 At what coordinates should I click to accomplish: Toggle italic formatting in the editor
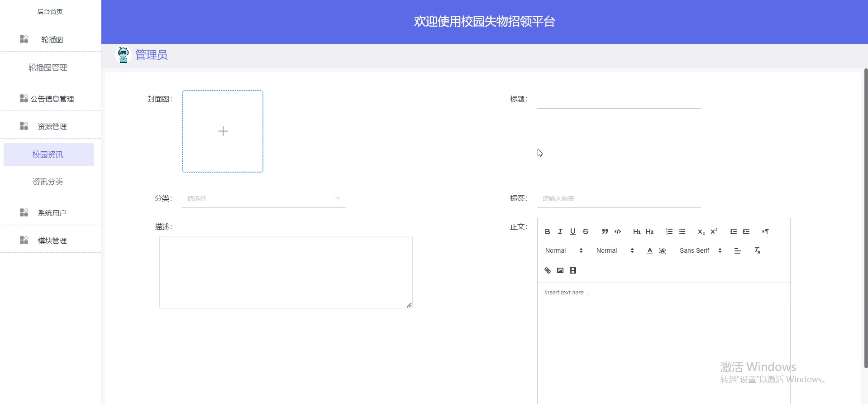tap(560, 231)
